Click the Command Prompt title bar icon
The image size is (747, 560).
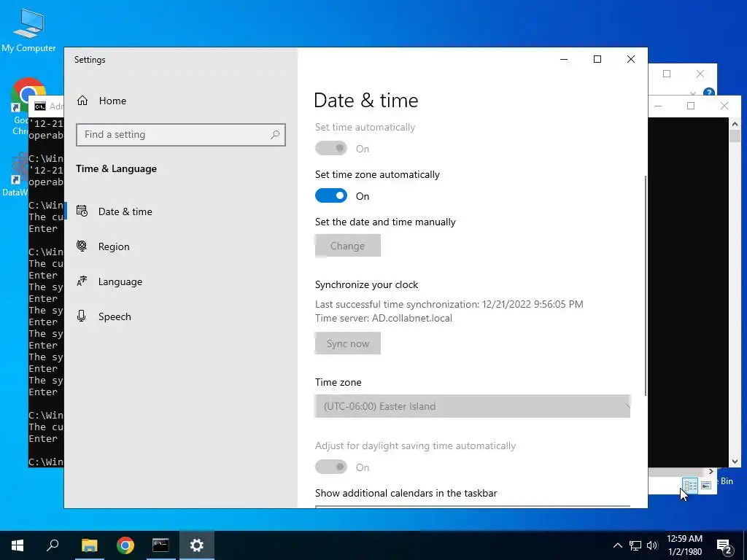[40, 106]
